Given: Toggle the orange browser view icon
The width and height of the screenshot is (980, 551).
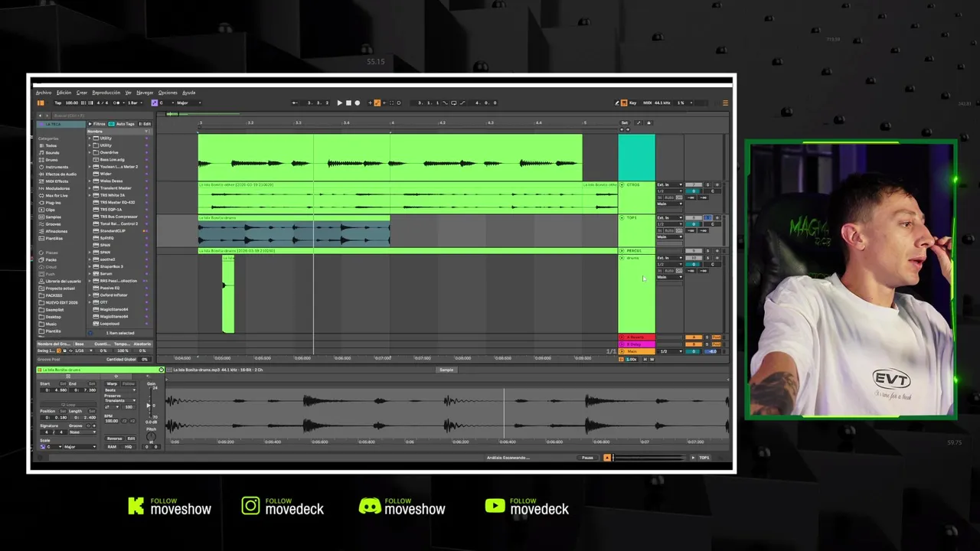Looking at the screenshot, I should [41, 103].
